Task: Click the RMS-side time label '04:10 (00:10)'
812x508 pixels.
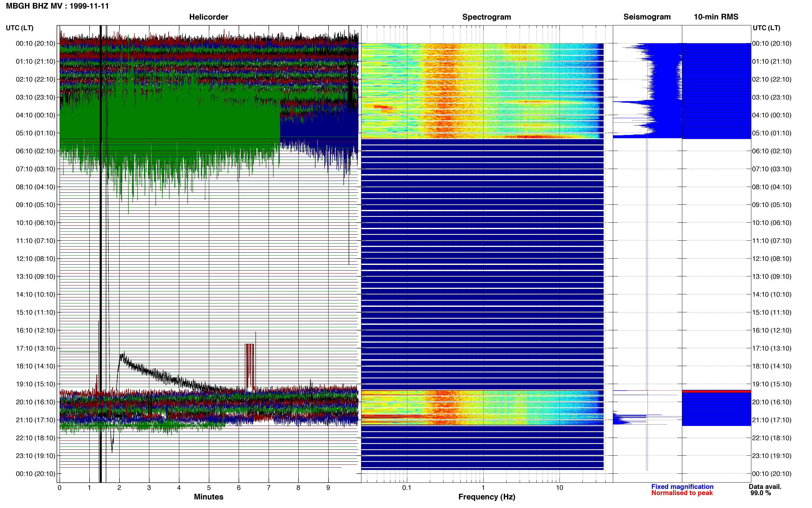Action: click(772, 115)
